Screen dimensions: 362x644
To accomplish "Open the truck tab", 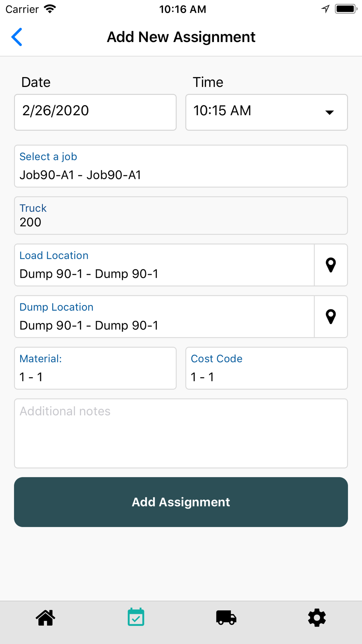I will tap(226, 618).
